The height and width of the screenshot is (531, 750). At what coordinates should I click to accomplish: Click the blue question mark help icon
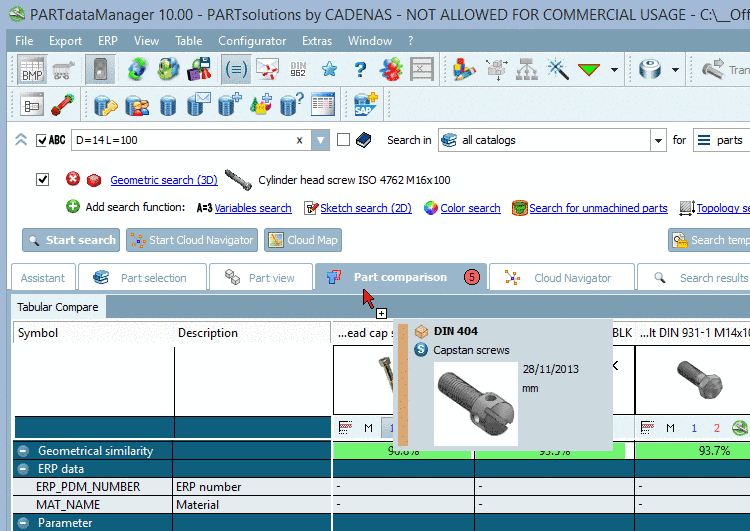click(360, 70)
